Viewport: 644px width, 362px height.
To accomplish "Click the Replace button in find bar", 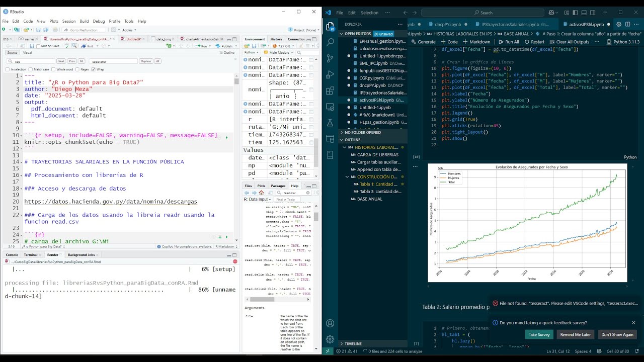I will click(145, 61).
